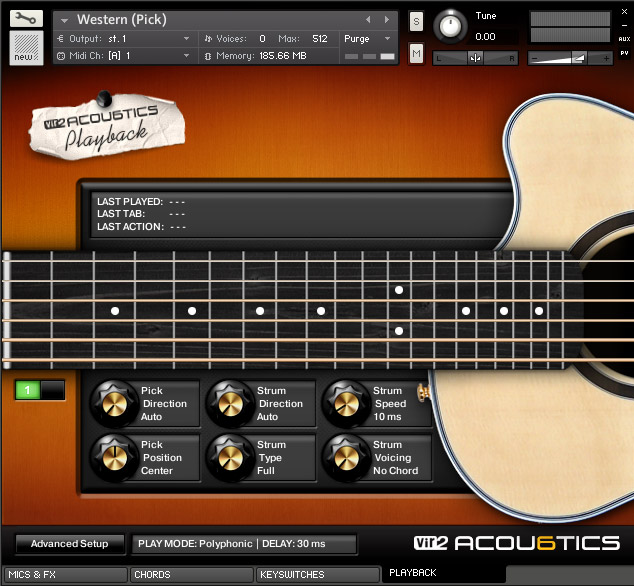
Task: Adjust the Strum Speed knob
Action: tap(345, 404)
